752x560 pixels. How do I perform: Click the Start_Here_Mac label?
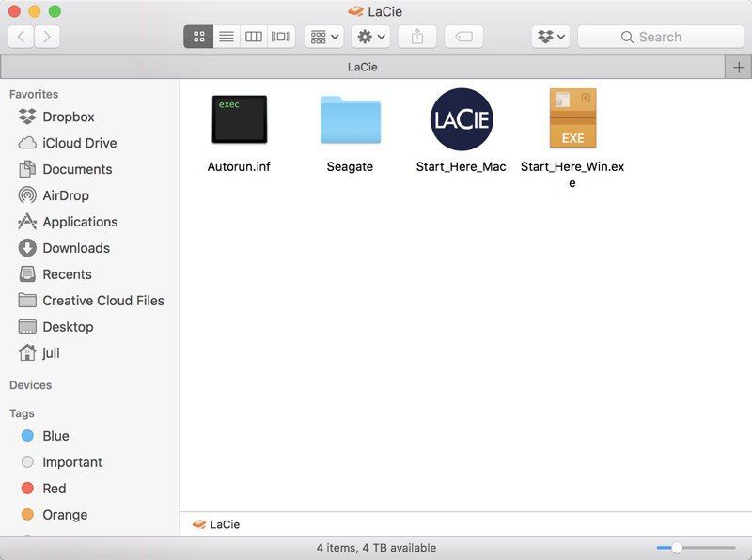point(461,167)
